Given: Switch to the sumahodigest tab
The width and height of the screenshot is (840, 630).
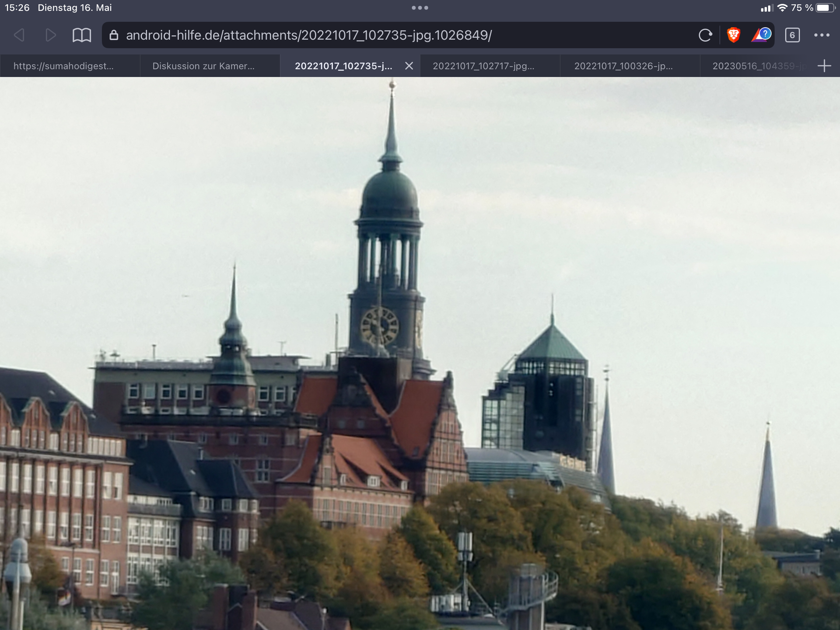Looking at the screenshot, I should click(63, 66).
